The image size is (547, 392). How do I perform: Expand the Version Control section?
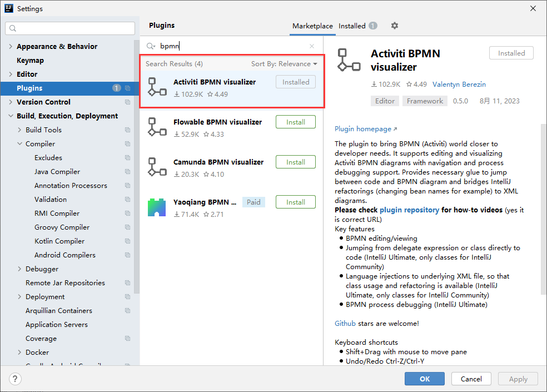click(x=11, y=102)
